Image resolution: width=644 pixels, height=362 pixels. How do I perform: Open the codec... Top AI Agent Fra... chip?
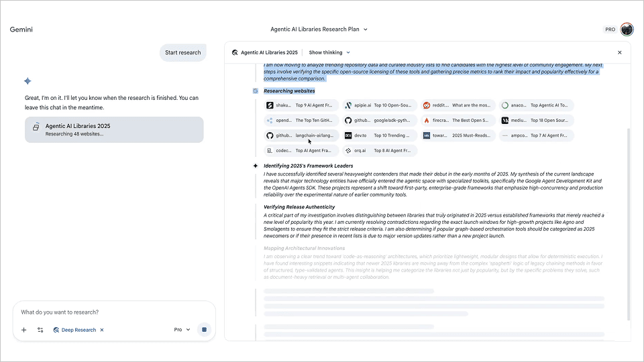[x=301, y=151]
